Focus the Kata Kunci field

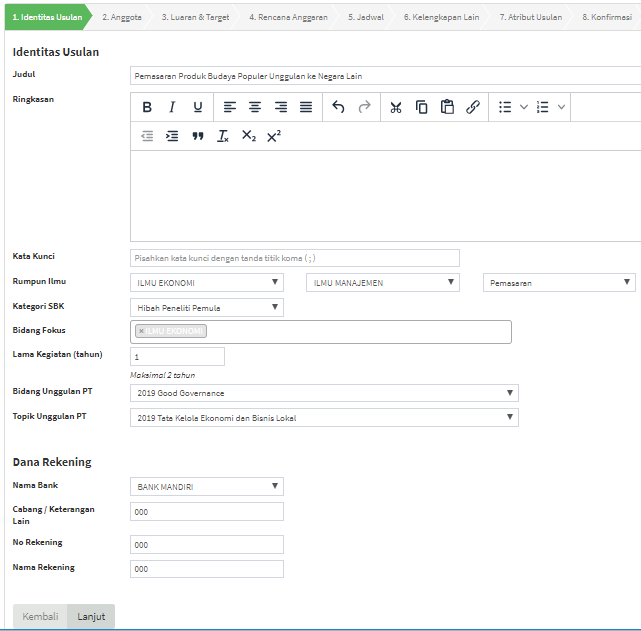point(295,258)
